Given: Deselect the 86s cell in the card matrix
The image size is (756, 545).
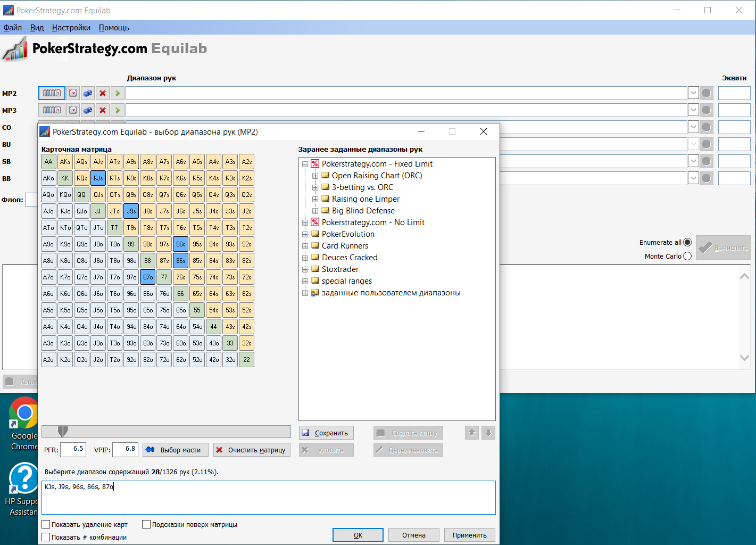Looking at the screenshot, I should (180, 261).
